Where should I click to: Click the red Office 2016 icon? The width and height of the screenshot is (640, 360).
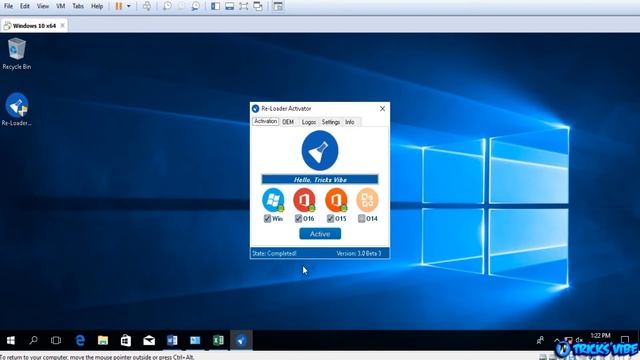(304, 200)
